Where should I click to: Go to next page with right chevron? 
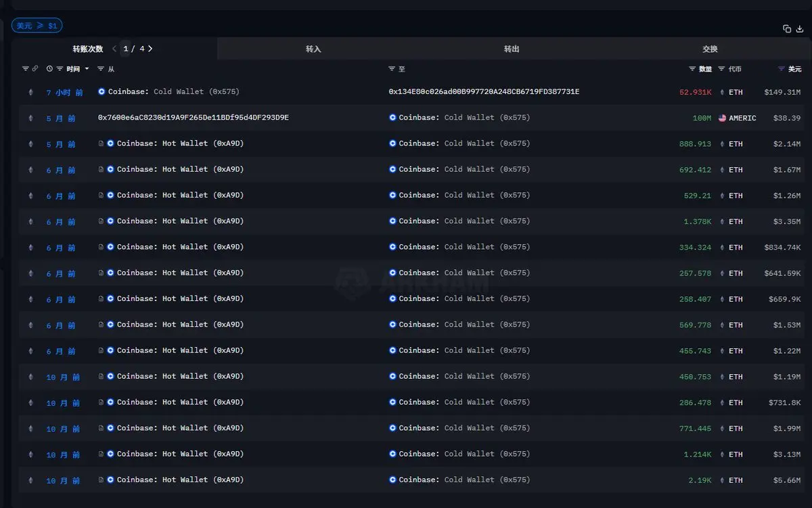150,49
